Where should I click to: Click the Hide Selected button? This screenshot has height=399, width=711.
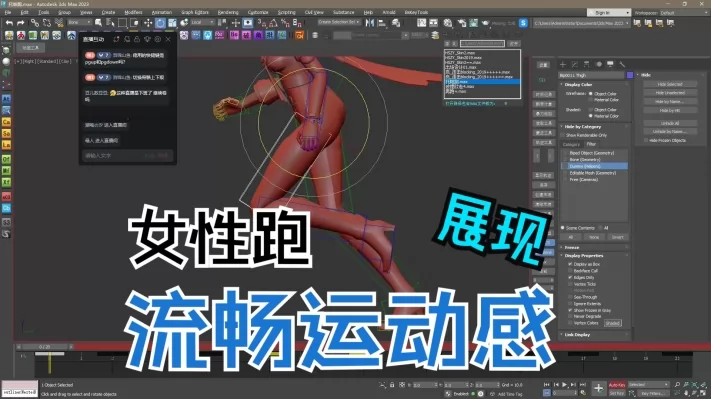coord(670,84)
